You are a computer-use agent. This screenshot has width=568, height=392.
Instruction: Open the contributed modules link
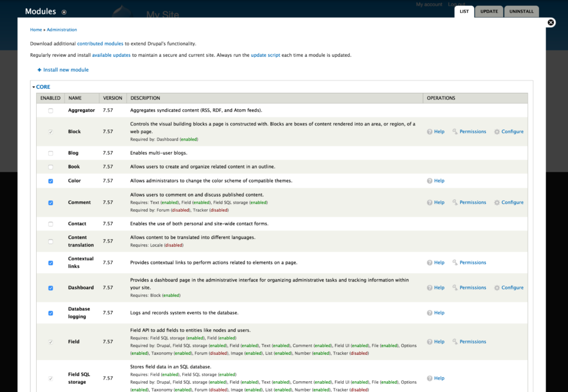(99, 43)
